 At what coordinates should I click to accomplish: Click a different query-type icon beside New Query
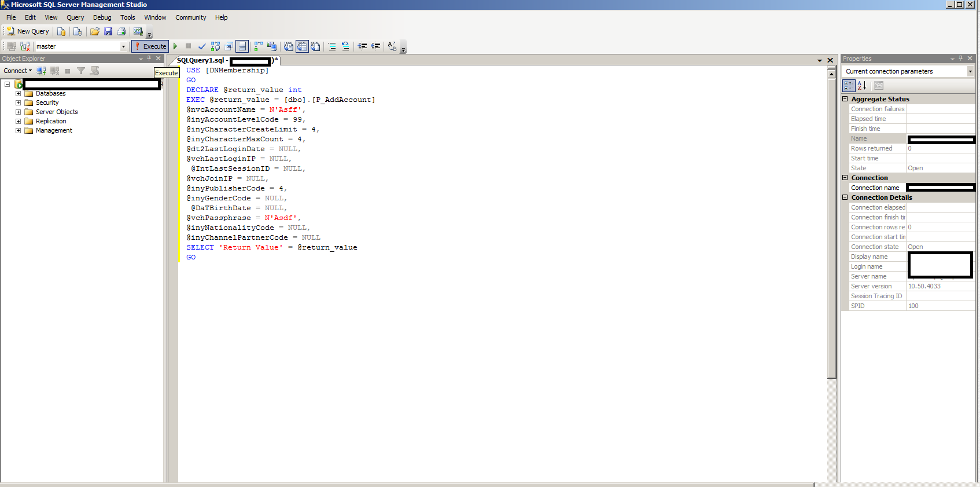[x=77, y=31]
